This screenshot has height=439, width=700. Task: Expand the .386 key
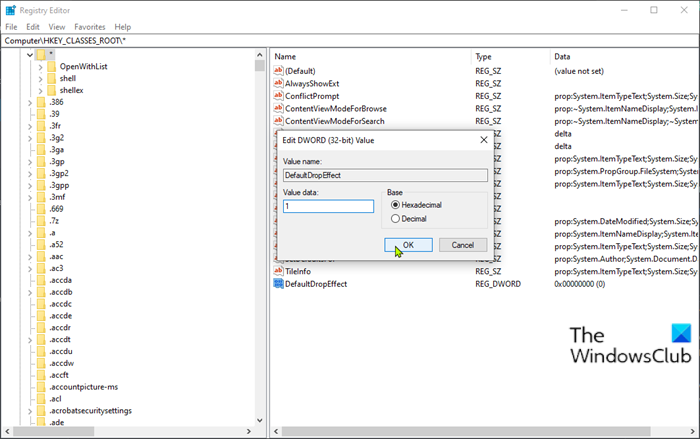point(30,103)
